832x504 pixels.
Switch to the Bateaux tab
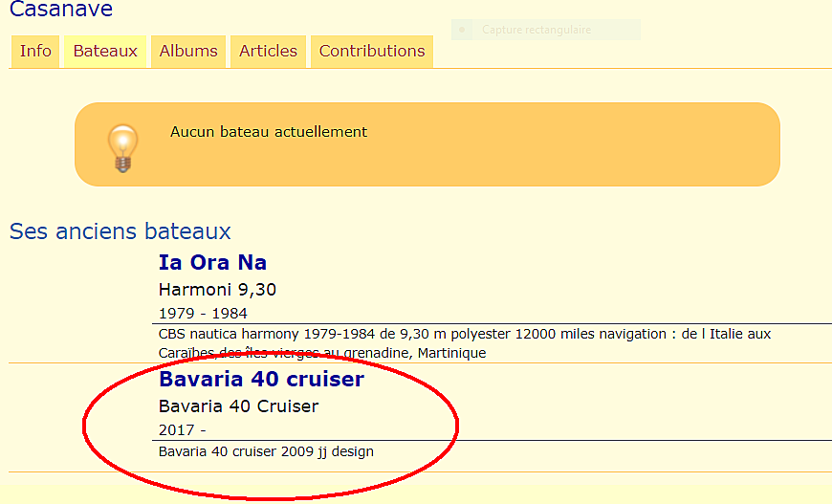105,52
